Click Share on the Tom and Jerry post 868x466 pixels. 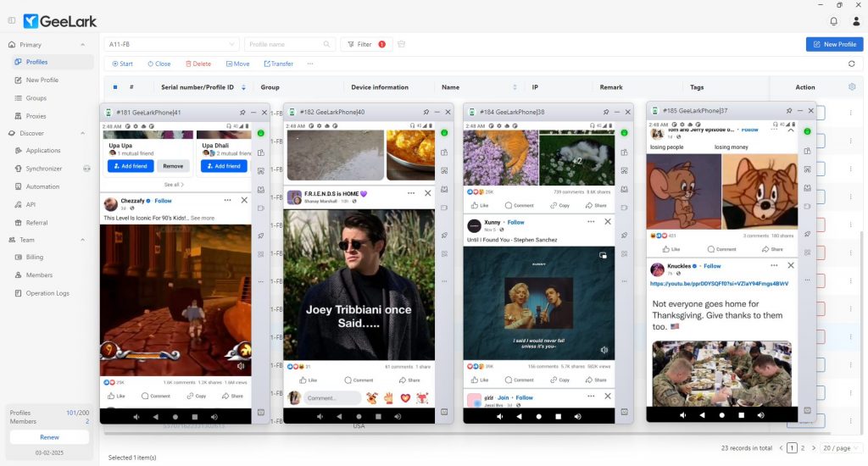[x=772, y=249]
